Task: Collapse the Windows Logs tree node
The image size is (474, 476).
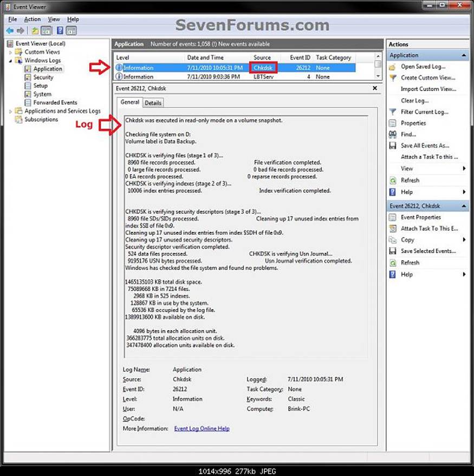Action: (10, 61)
